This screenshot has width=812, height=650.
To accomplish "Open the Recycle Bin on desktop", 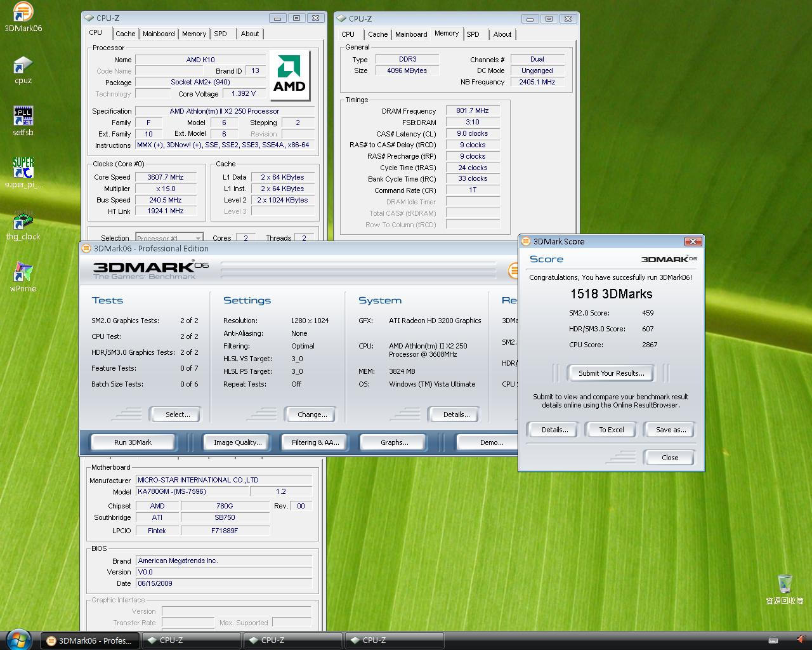I will [785, 589].
